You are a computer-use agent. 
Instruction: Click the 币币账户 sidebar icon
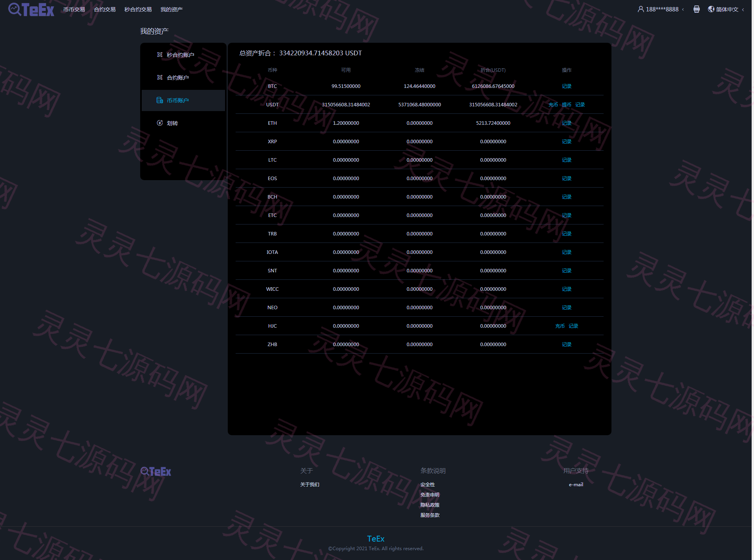[160, 100]
